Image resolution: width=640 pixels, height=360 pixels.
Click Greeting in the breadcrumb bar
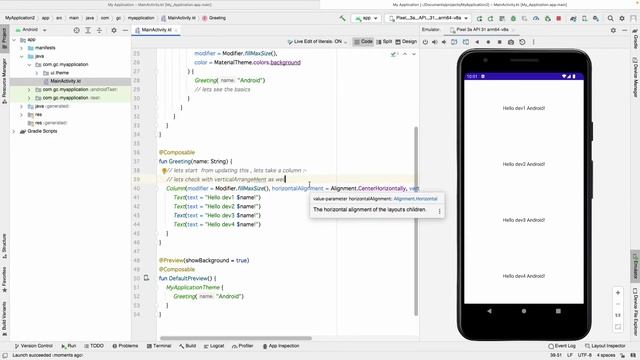pos(214,18)
